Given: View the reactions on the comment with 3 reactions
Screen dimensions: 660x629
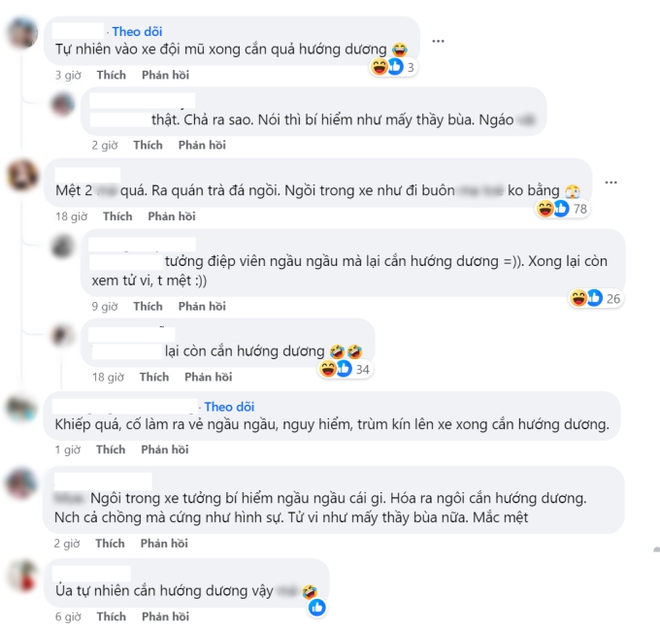Looking at the screenshot, I should (394, 67).
